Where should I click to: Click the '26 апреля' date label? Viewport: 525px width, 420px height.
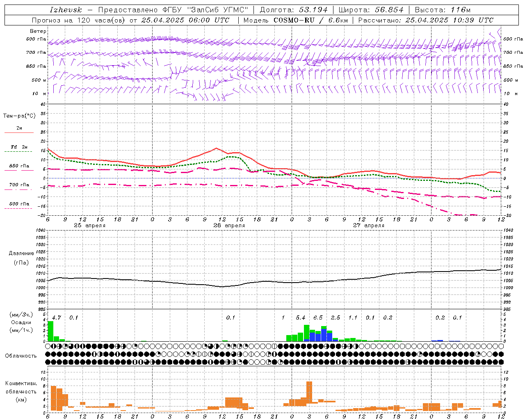pyautogui.click(x=229, y=226)
